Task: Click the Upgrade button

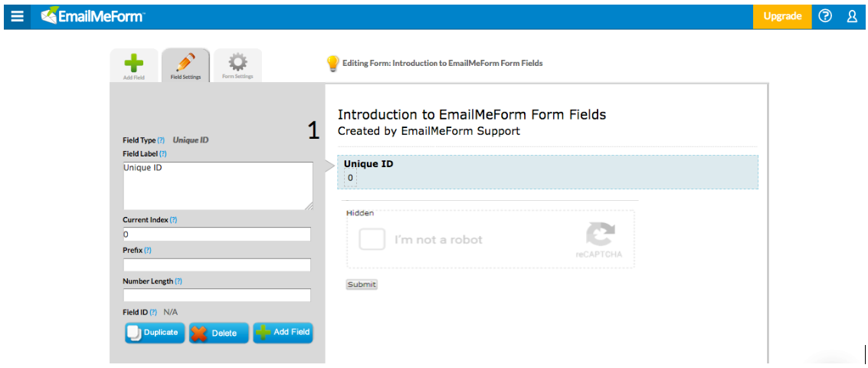Action: click(x=782, y=17)
